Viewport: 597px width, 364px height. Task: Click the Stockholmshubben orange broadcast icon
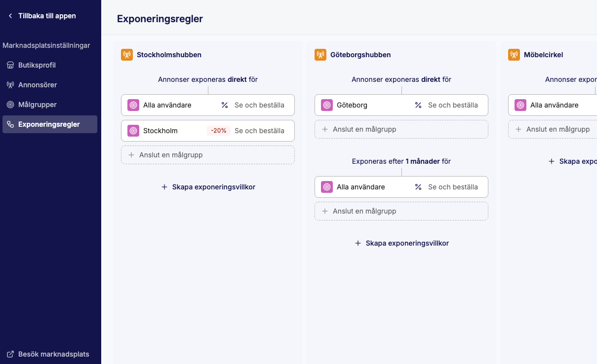click(x=127, y=55)
